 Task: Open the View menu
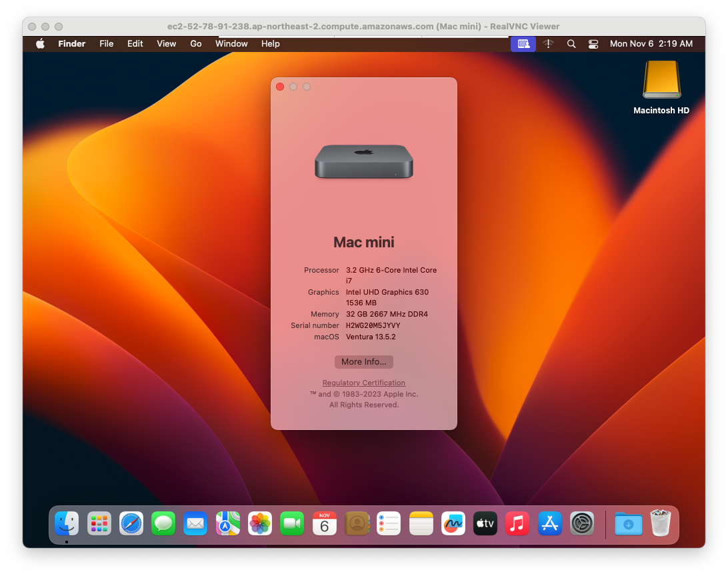[x=166, y=43]
